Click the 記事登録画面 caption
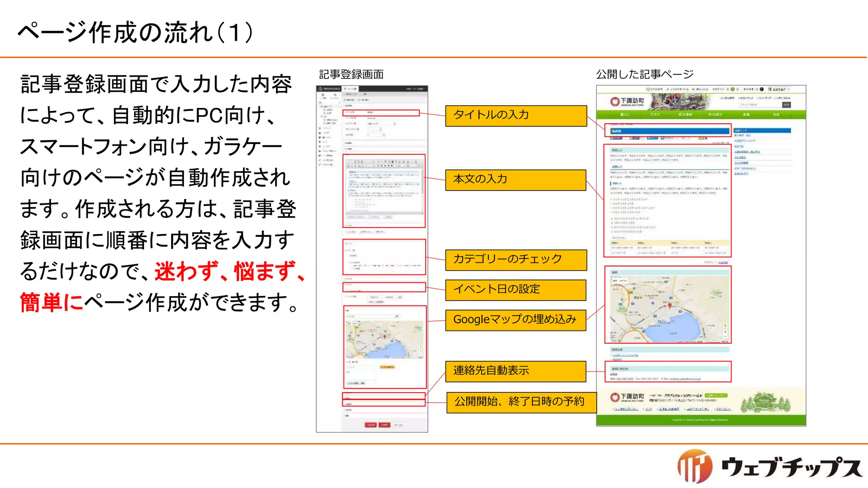 pos(351,75)
